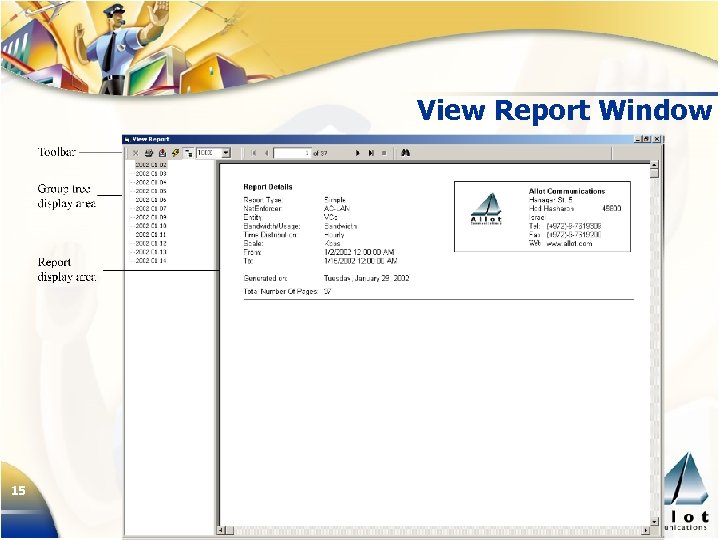720x540 pixels.
Task: Select the 2002-01-07 group tree entry
Action: (151, 208)
